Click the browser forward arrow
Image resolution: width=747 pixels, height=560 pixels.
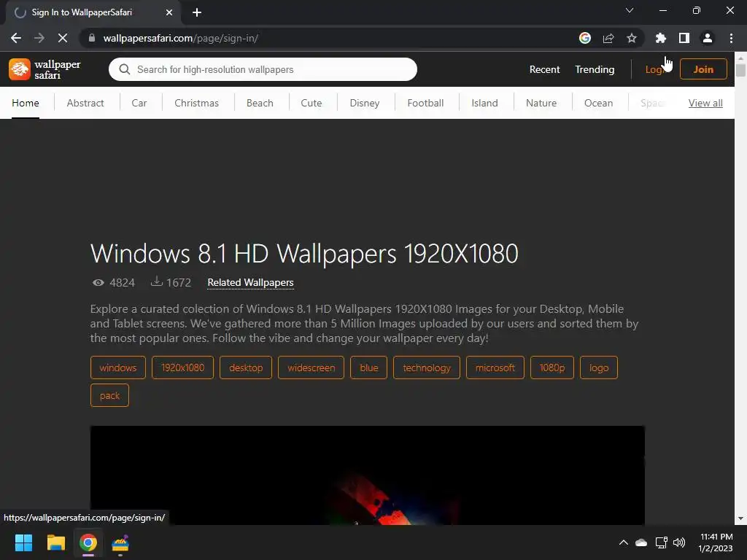coord(39,38)
